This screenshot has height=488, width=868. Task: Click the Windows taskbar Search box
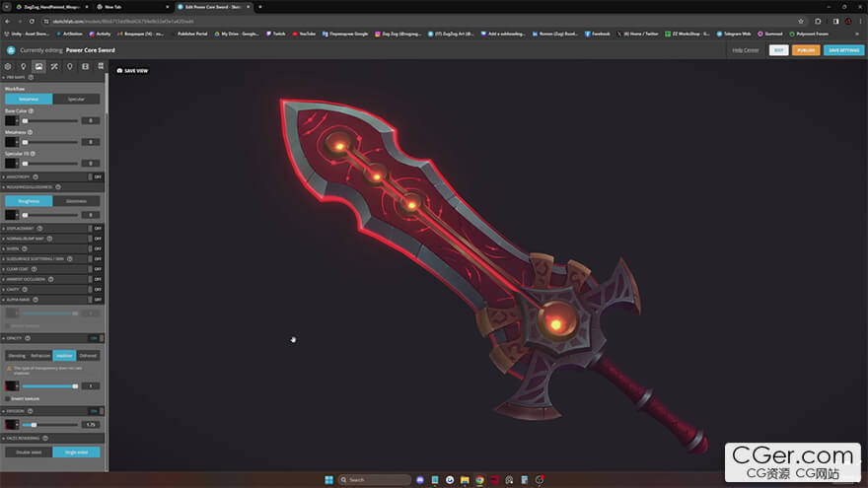(373, 480)
